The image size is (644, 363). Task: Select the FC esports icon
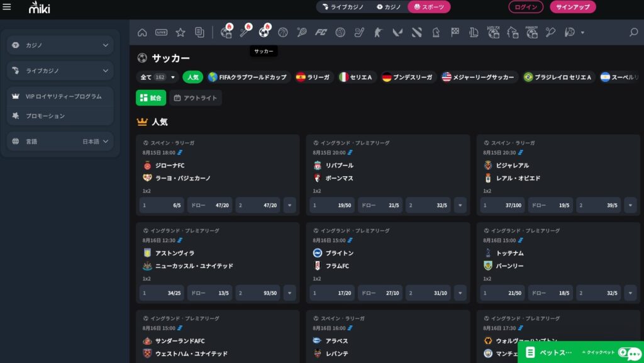coord(321,32)
